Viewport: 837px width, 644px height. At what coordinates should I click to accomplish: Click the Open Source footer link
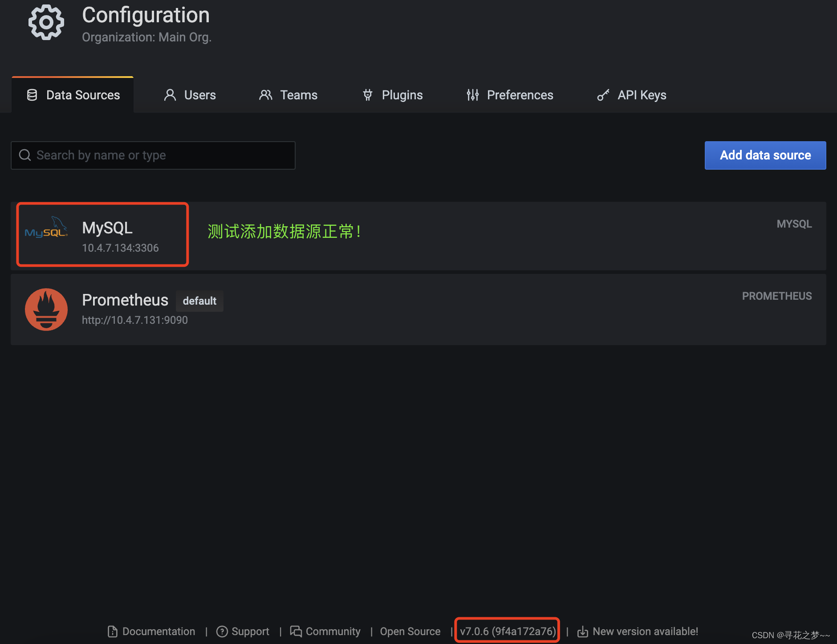pos(410,632)
